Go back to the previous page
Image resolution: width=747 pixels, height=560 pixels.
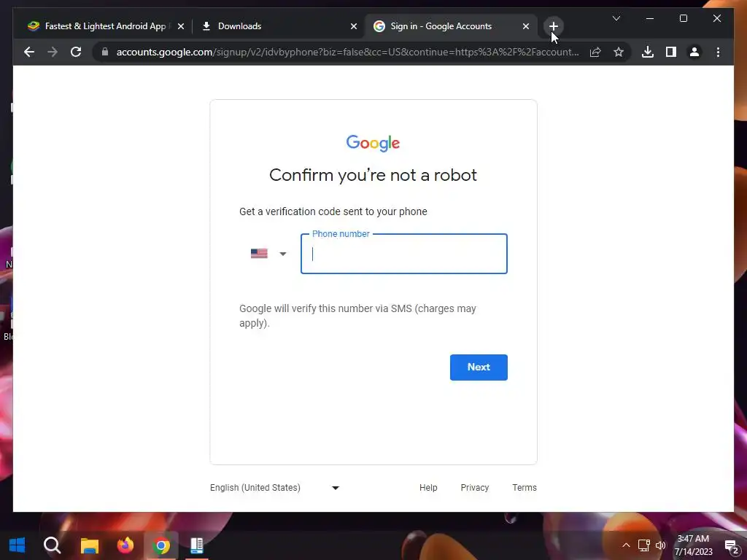(x=29, y=52)
